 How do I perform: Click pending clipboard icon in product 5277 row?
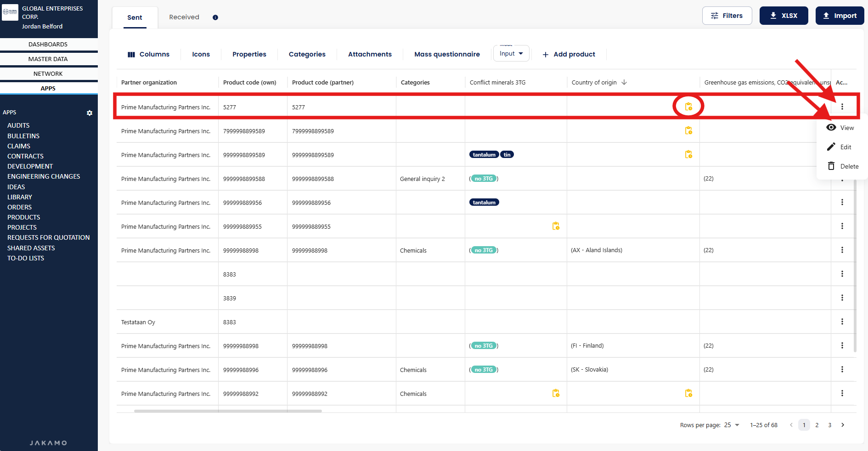click(688, 107)
